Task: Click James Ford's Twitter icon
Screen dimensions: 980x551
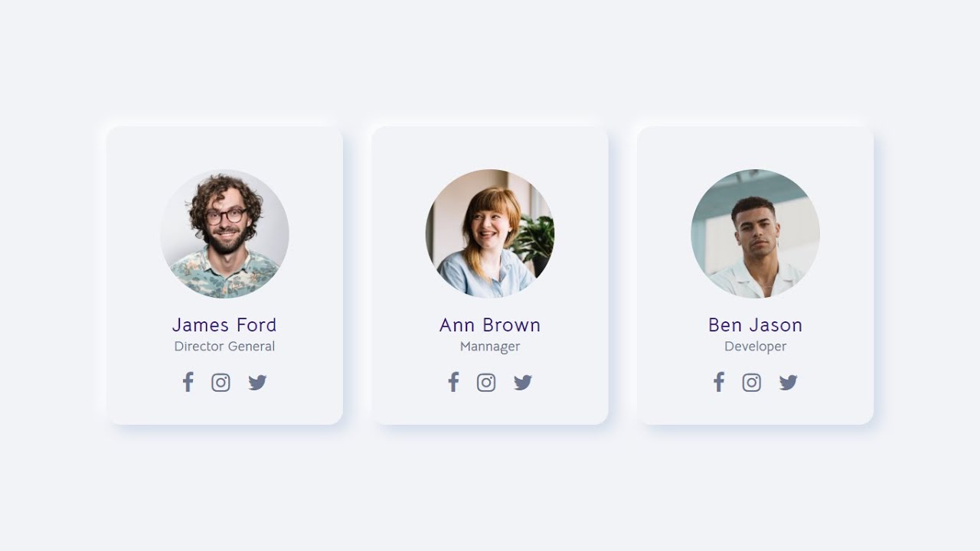Action: (257, 383)
